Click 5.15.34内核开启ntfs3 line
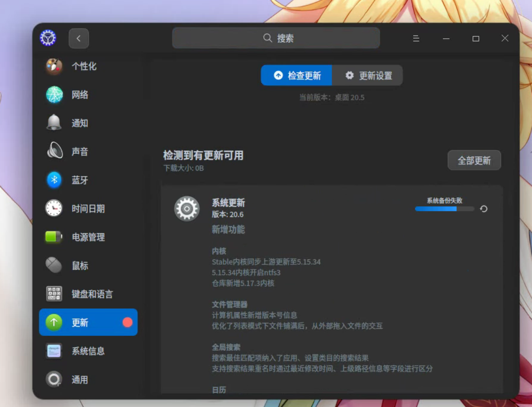This screenshot has height=407, width=532. pos(246,273)
